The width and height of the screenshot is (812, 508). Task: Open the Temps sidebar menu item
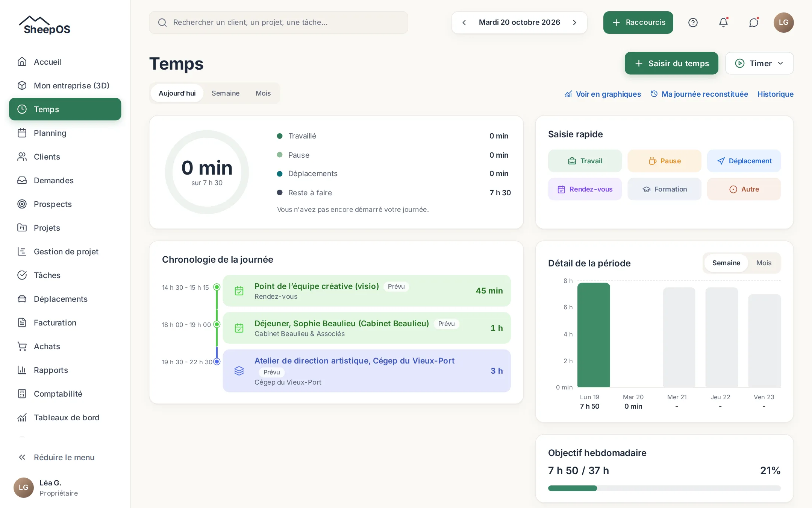point(65,109)
